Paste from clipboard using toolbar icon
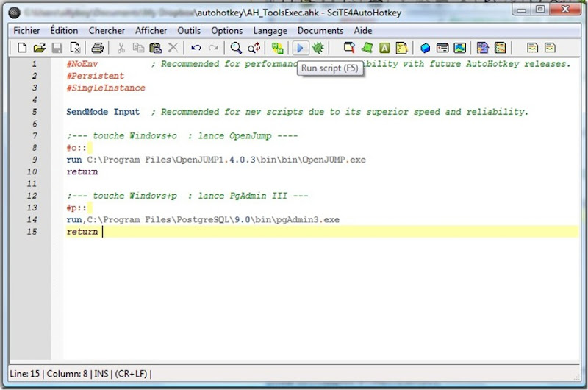Image resolution: width=588 pixels, height=390 pixels. click(x=155, y=48)
